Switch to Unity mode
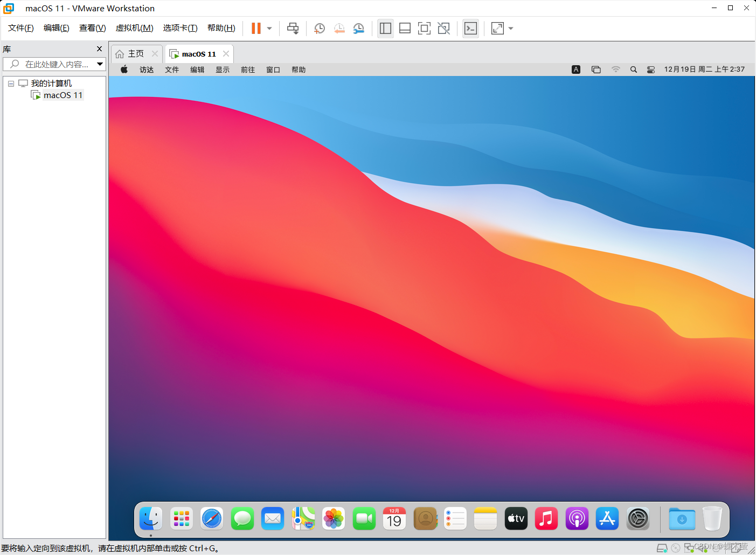 tap(444, 29)
